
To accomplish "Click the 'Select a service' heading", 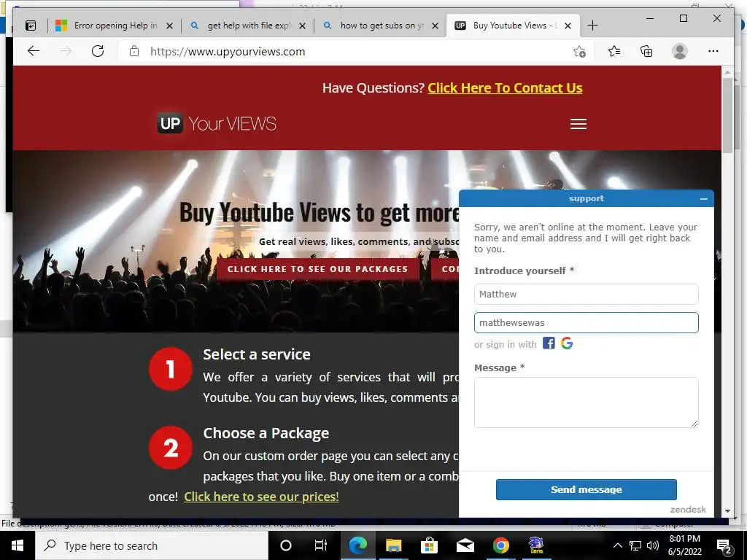I will pos(257,354).
